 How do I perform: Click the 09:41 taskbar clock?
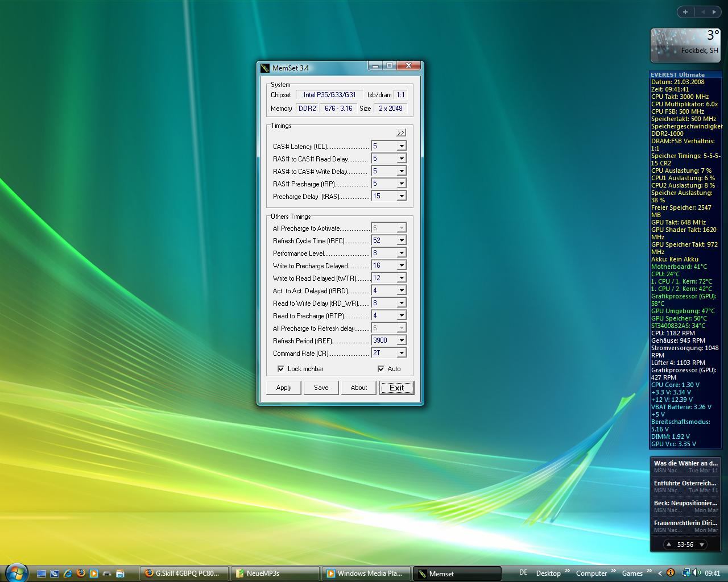click(x=713, y=573)
